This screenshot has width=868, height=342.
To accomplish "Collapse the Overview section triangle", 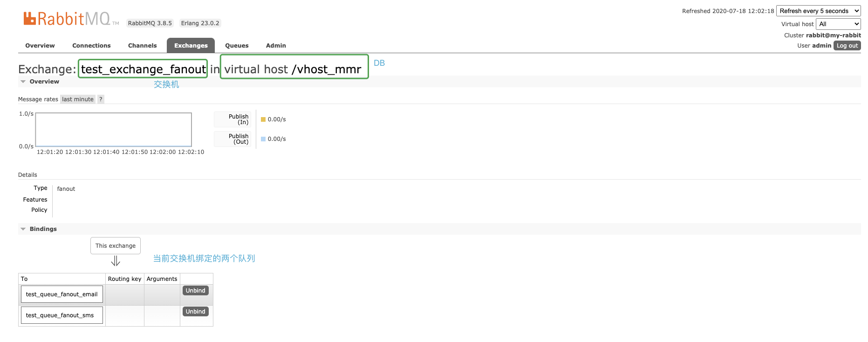I will [x=23, y=82].
